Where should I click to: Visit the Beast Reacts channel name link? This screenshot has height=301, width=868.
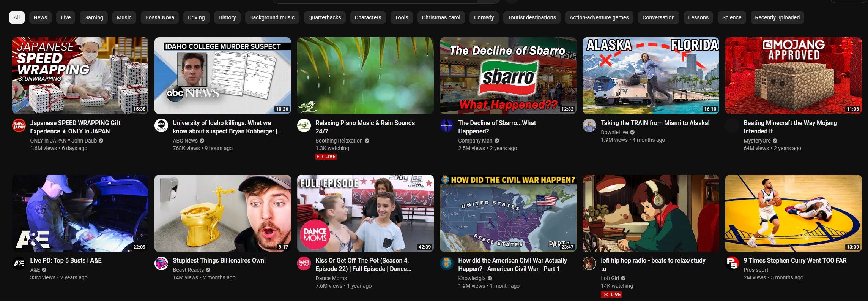pos(188,270)
